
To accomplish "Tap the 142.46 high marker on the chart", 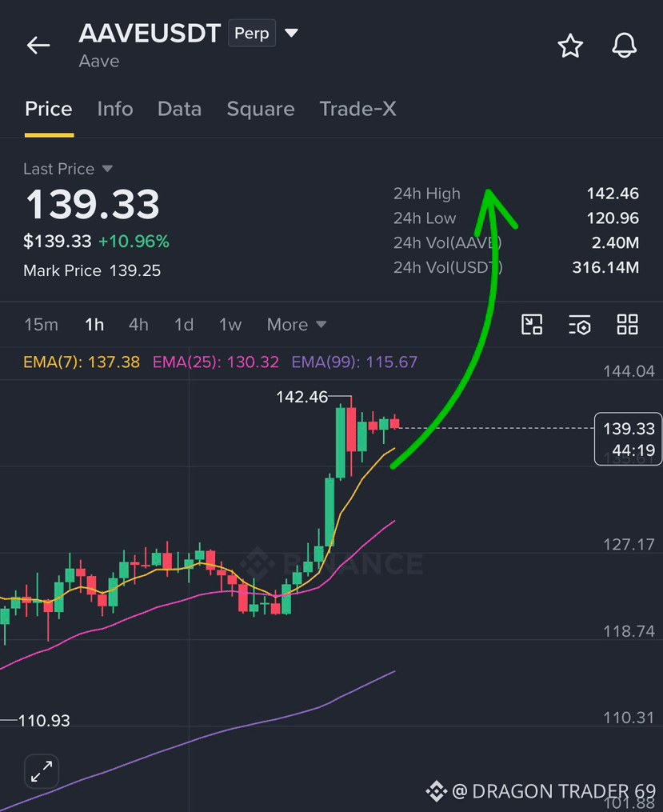I will click(x=302, y=397).
